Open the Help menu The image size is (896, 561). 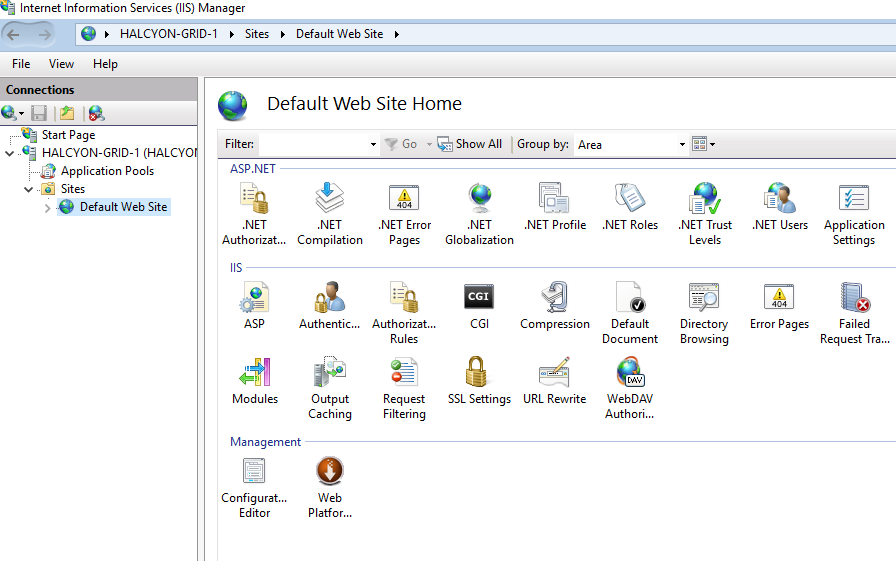105,64
